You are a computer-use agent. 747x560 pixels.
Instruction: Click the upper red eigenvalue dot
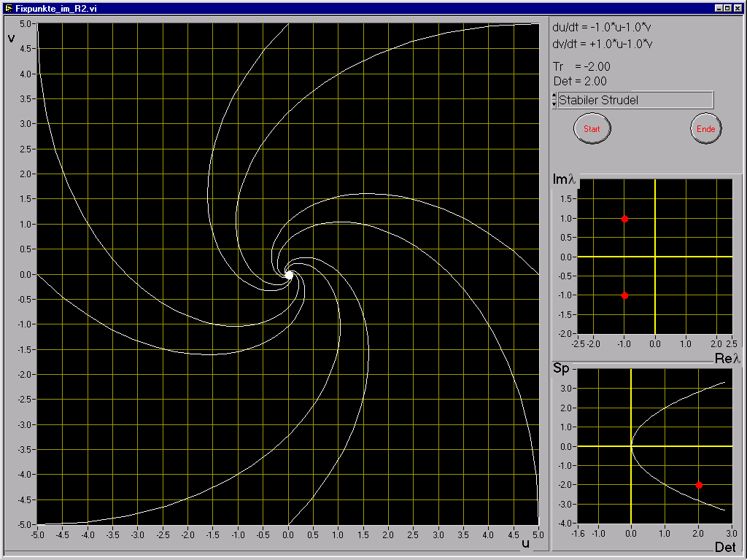click(x=624, y=219)
